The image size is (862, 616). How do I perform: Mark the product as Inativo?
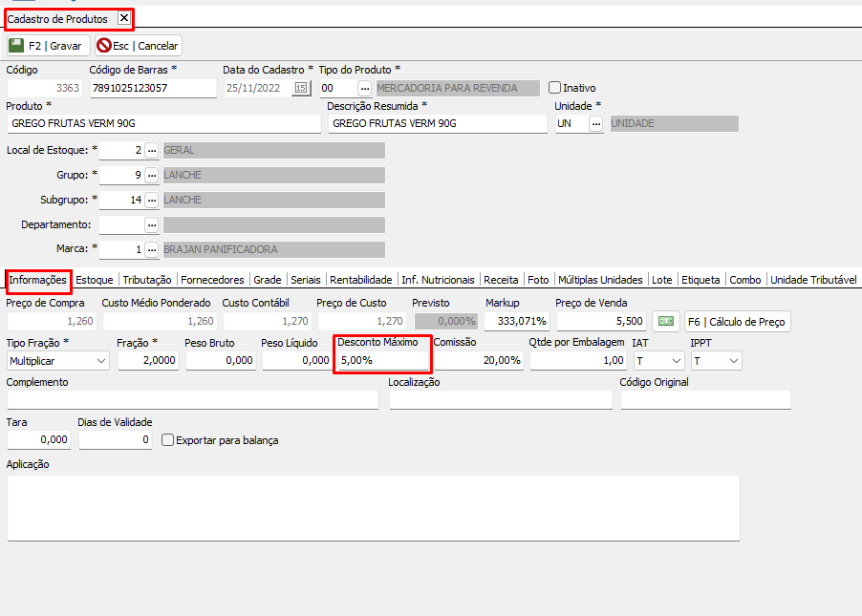pos(555,88)
